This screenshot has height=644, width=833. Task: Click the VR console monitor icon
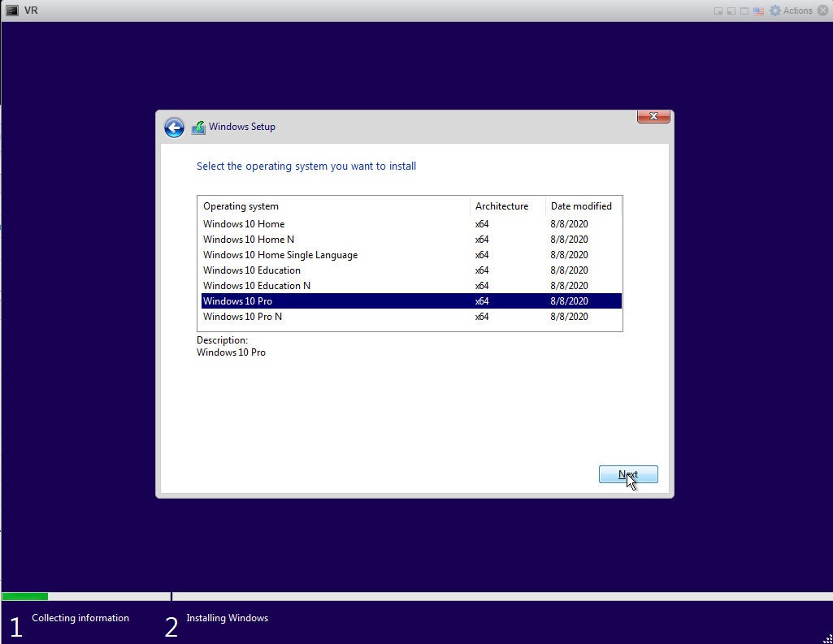click(11, 10)
